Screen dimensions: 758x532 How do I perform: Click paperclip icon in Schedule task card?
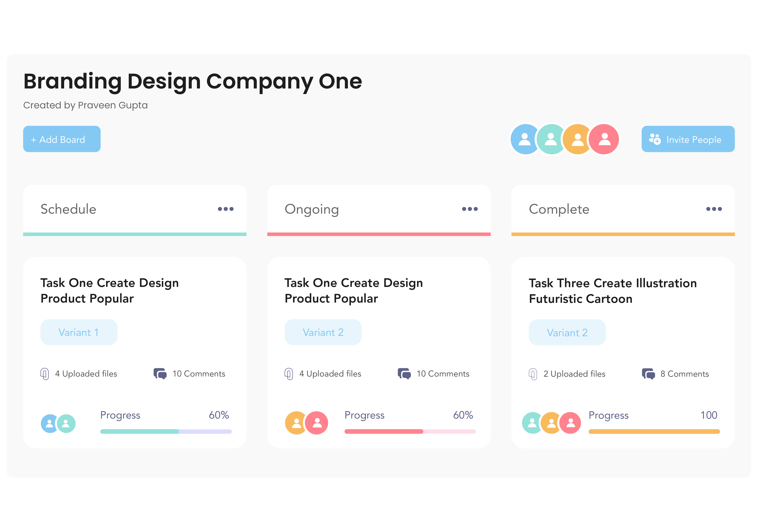45,374
